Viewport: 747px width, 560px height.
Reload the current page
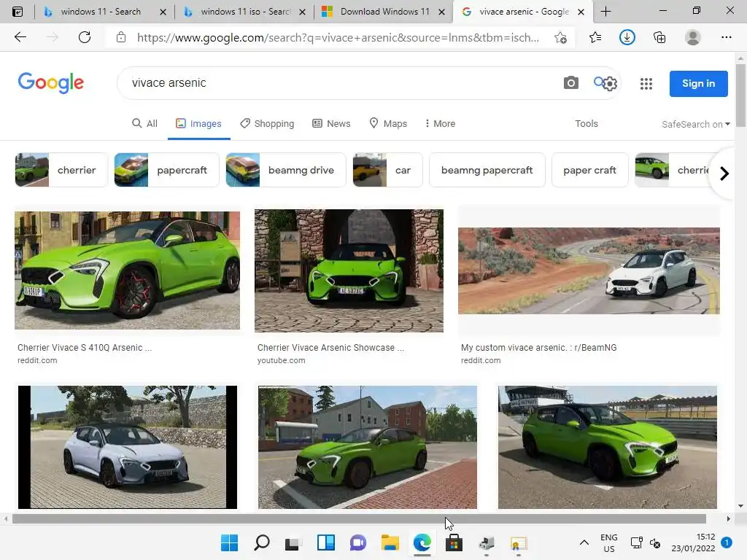85,37
